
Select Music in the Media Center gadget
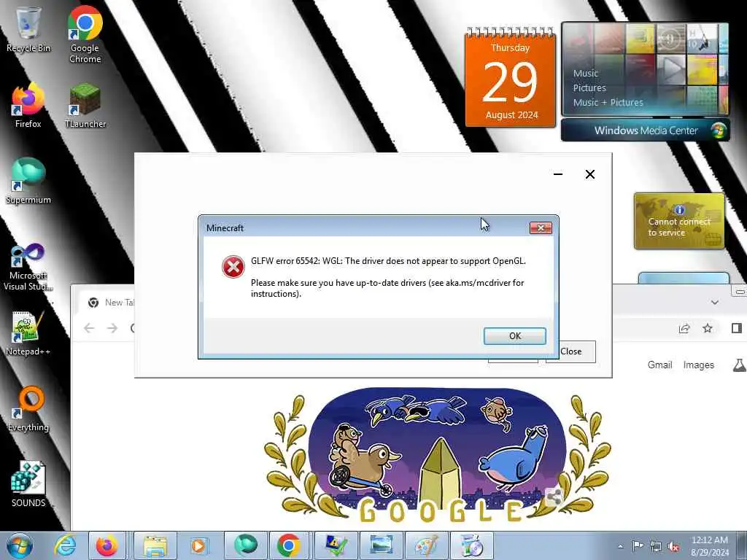click(586, 74)
